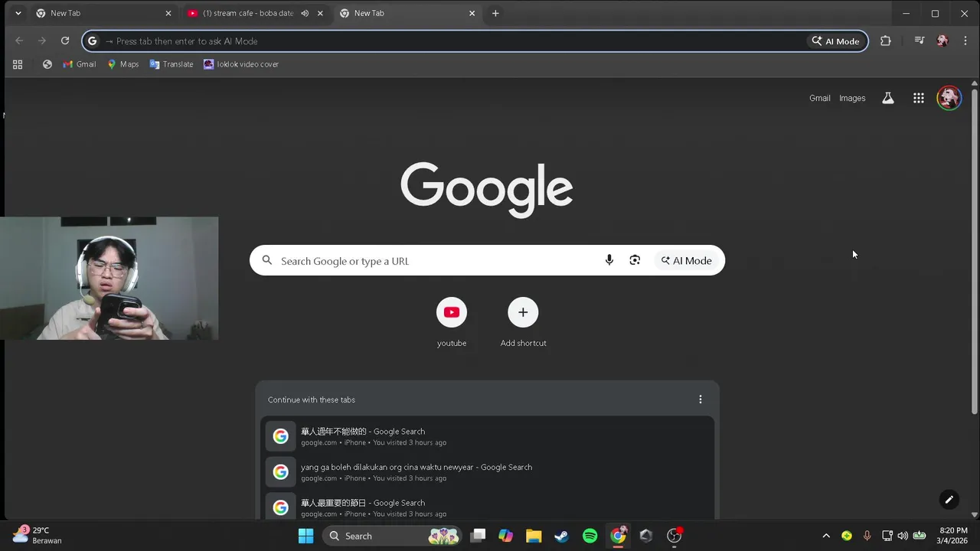This screenshot has width=980, height=551.
Task: Click AI Mode button in address bar
Action: pyautogui.click(x=836, y=41)
